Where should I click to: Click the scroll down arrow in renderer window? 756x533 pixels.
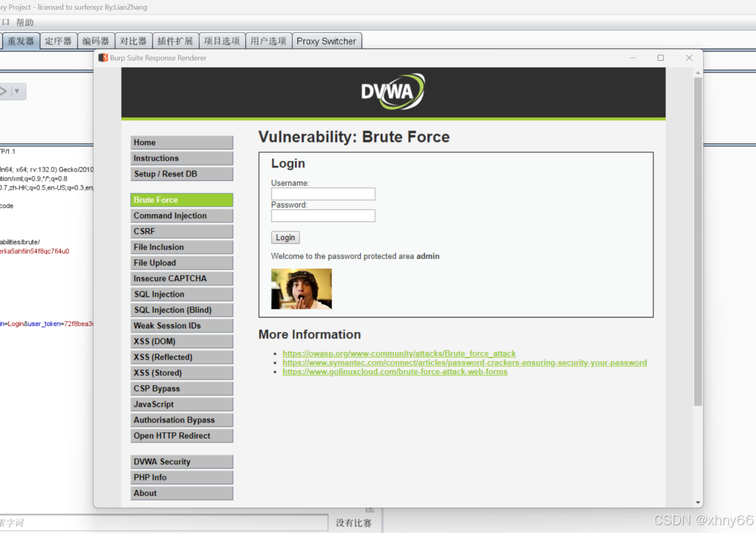[x=697, y=503]
